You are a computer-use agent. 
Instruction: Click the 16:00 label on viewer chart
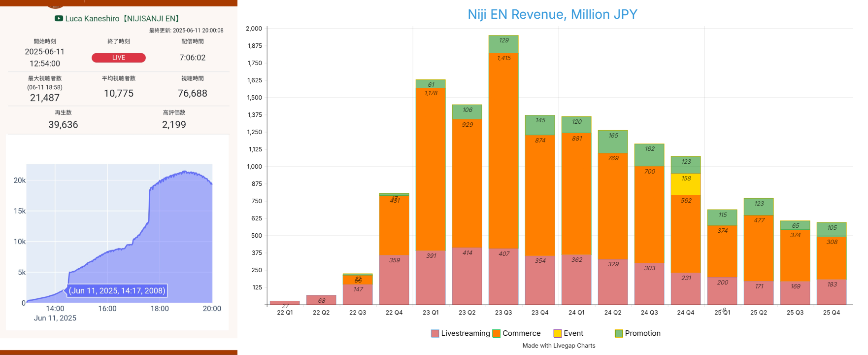click(x=107, y=309)
